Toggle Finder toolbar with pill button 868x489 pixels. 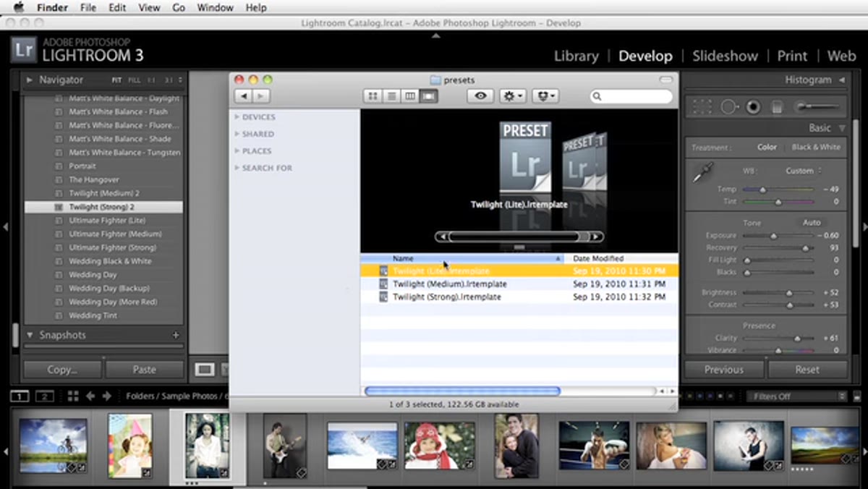point(666,80)
